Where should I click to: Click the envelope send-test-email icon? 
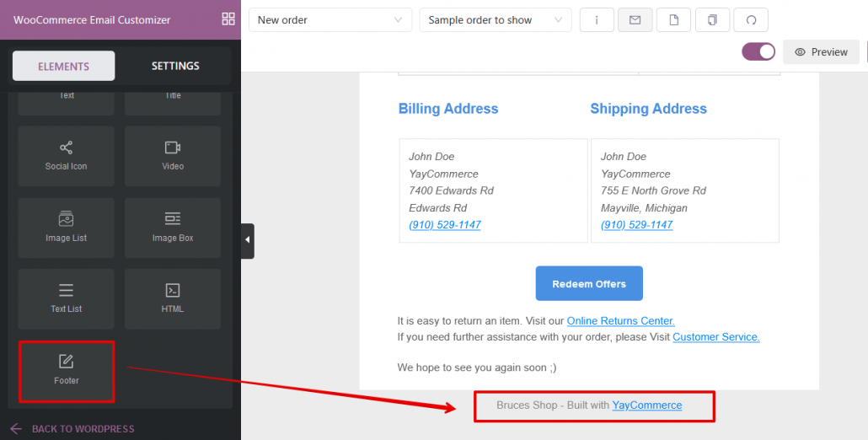click(635, 20)
